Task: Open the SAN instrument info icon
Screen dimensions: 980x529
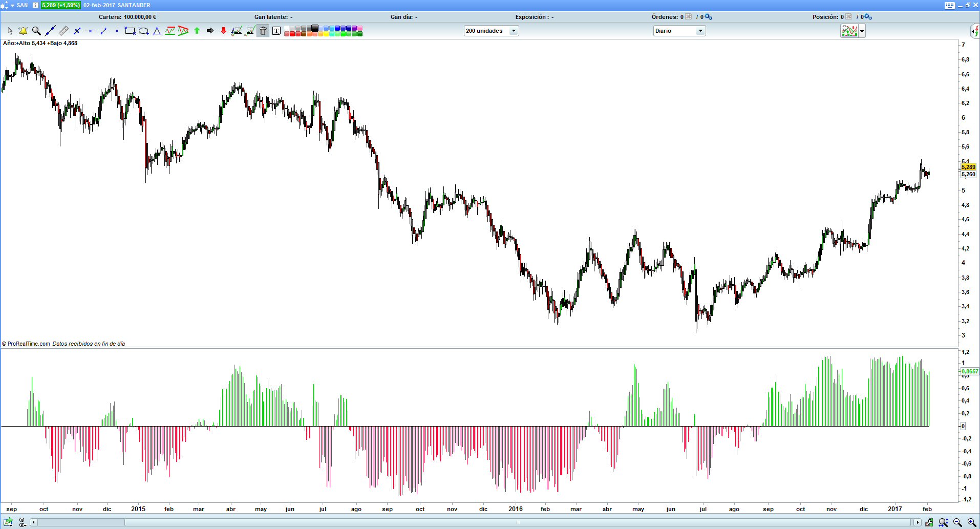Action: 35,5
